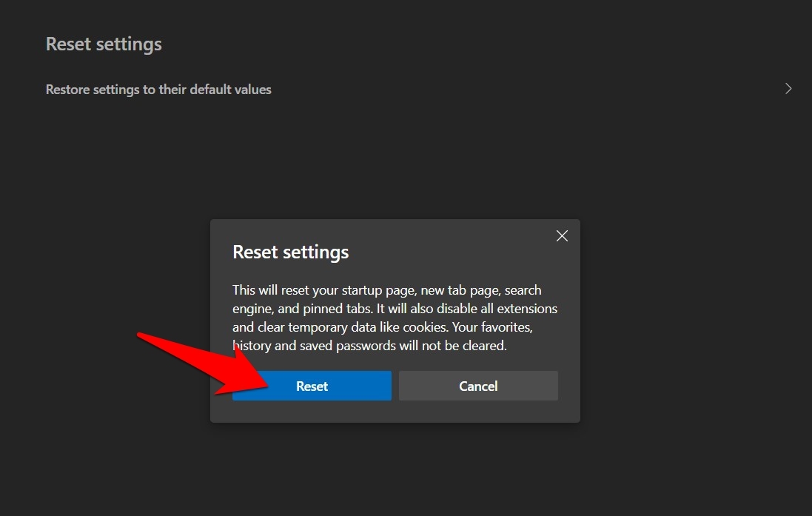Viewport: 812px width, 516px height.
Task: Expand the Restore settings chevron arrow
Action: click(788, 89)
